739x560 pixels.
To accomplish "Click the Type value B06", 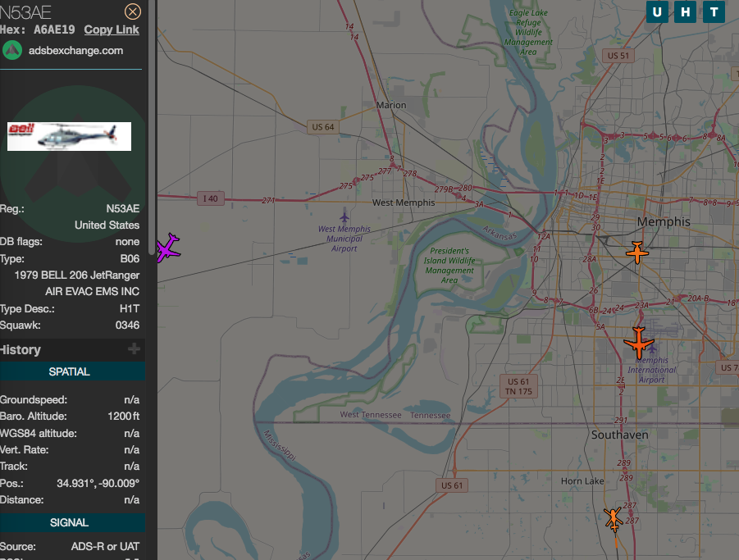I will point(130,258).
